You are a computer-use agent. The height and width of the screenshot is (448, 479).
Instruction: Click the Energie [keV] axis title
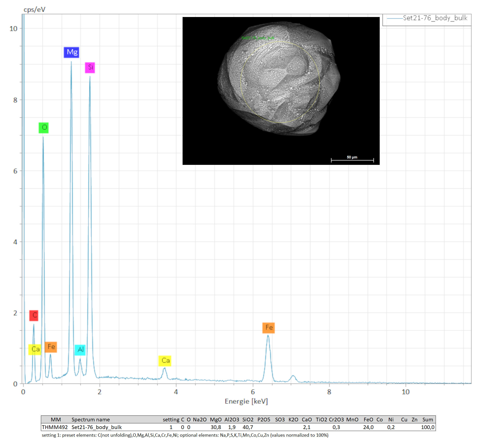[x=246, y=401]
